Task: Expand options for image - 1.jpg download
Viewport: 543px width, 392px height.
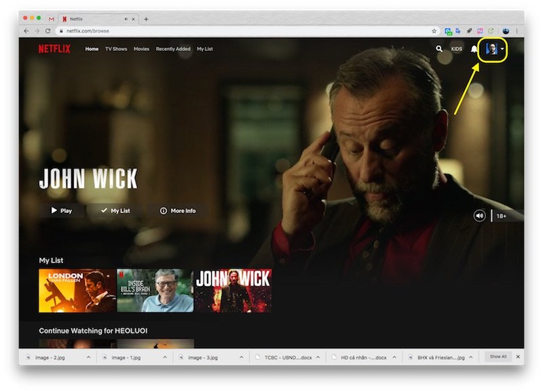Action: [x=165, y=357]
